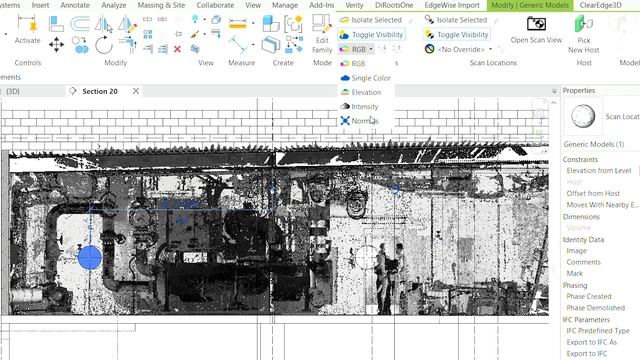Select the Copy tool
640x360 pixels.
click(80, 45)
